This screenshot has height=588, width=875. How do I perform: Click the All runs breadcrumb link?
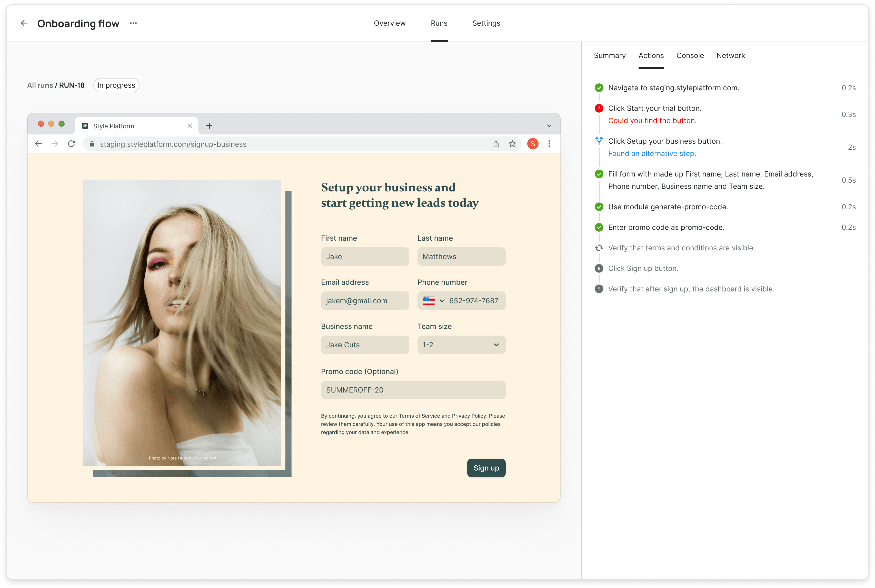[40, 85]
